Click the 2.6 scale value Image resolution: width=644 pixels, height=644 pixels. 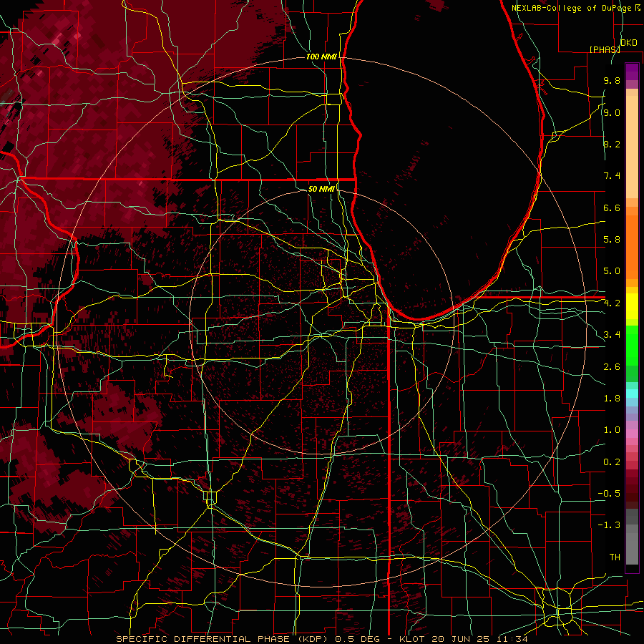point(612,367)
